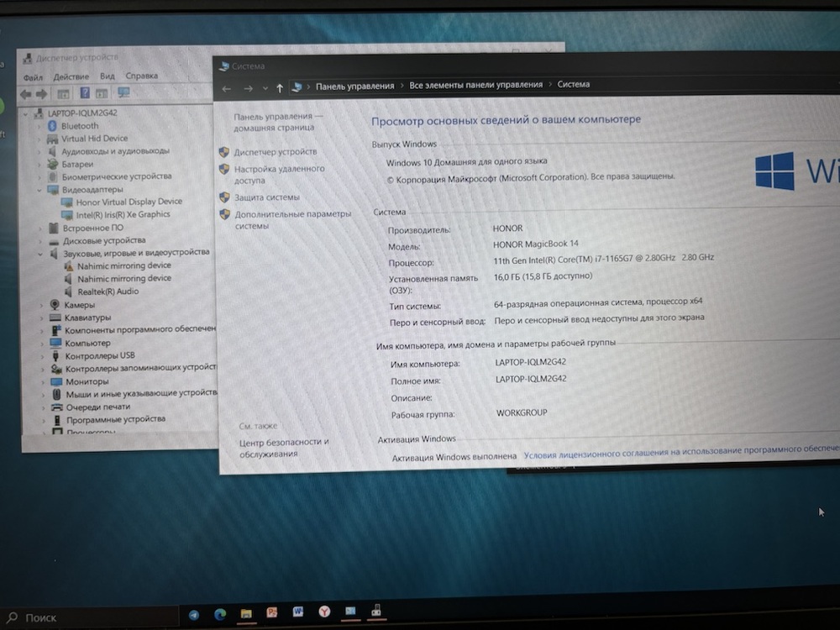Click the Forward navigation arrow in Device Manager

[40, 93]
